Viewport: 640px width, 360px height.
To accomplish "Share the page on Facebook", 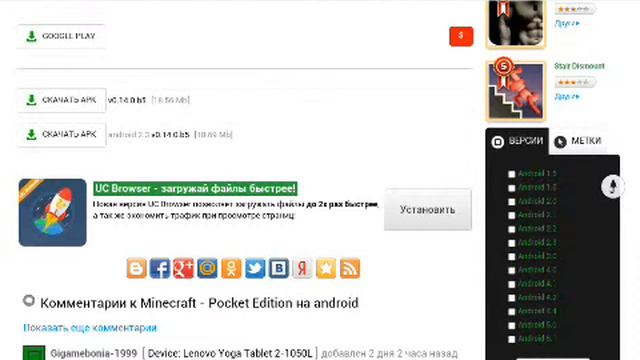I will click(160, 269).
